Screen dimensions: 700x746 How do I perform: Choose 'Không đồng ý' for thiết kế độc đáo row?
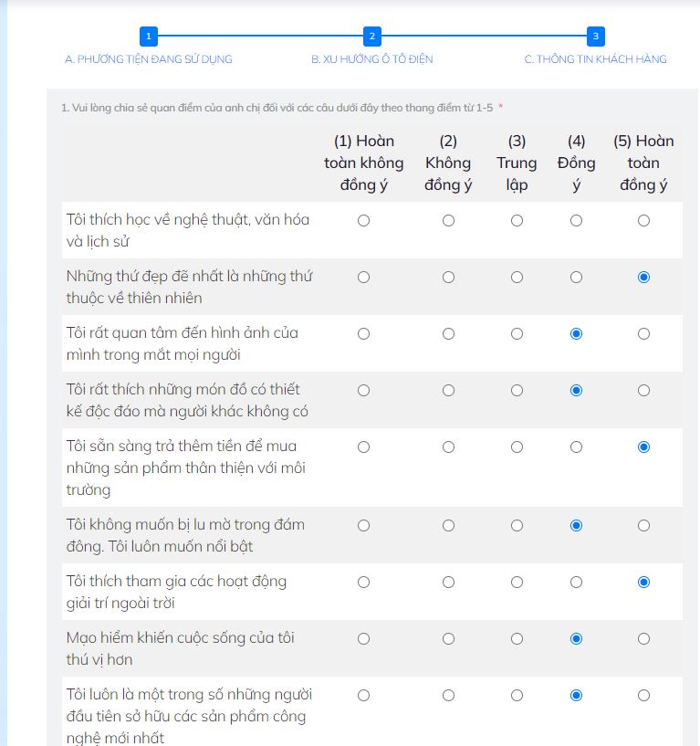click(448, 391)
